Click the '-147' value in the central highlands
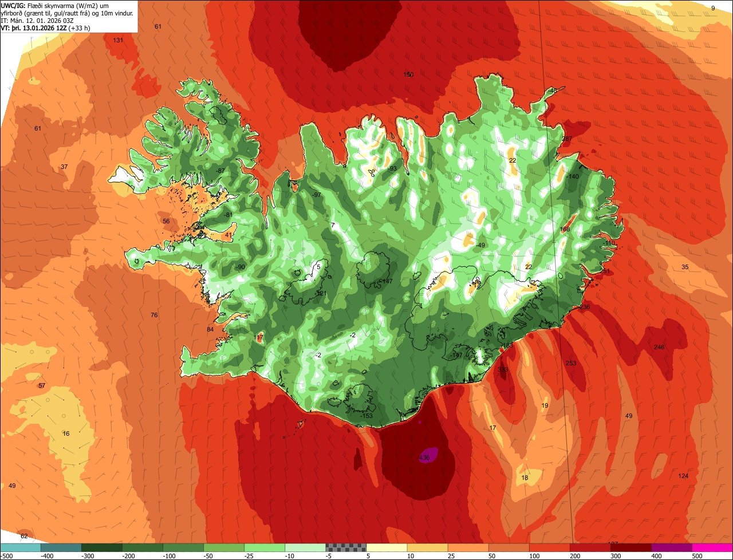The height and width of the screenshot is (560, 733). pos(385,281)
